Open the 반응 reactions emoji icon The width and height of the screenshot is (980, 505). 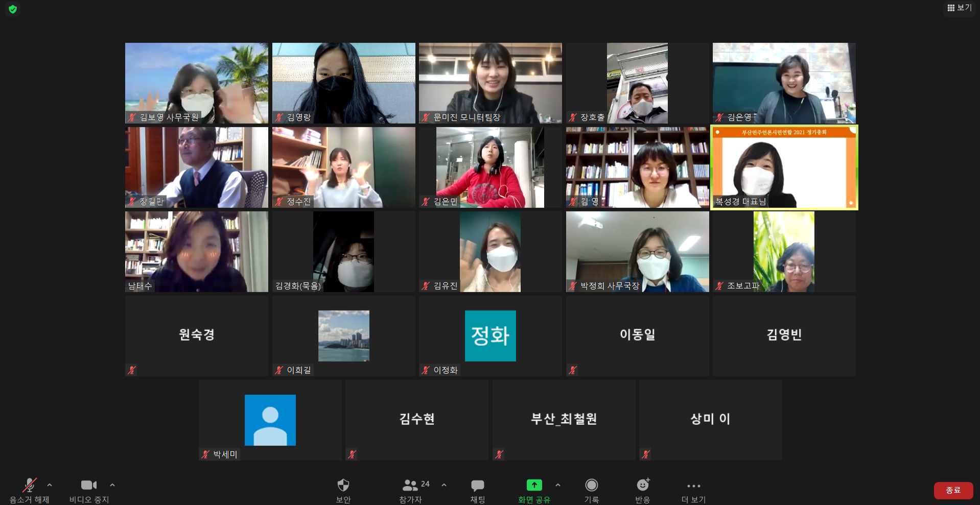pyautogui.click(x=643, y=485)
